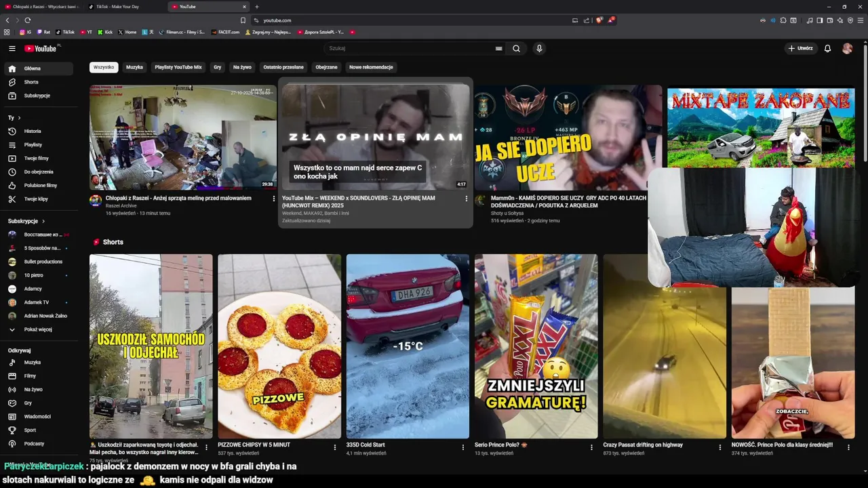Reload the page with browser refresh button
Screen dimensions: 868x488
(27, 20)
